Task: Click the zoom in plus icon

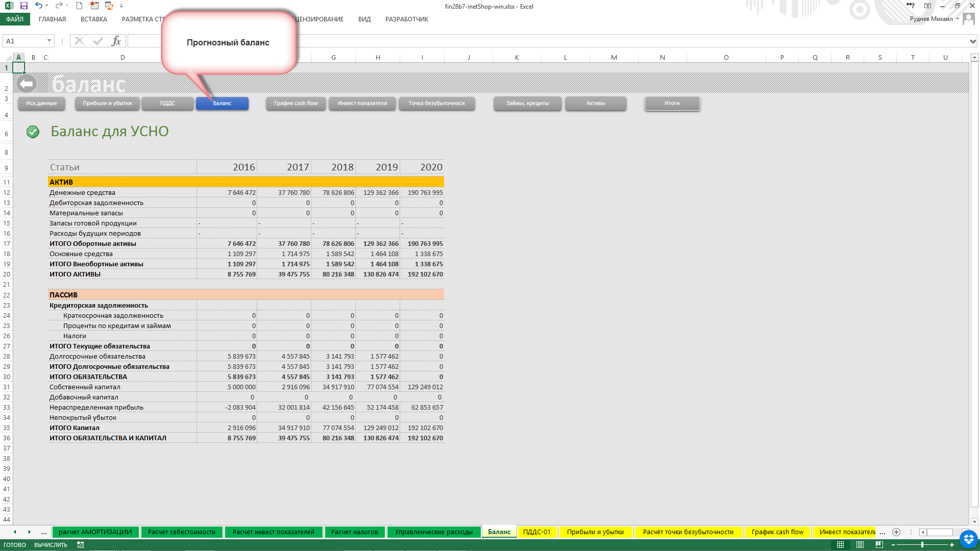Action: (x=952, y=545)
